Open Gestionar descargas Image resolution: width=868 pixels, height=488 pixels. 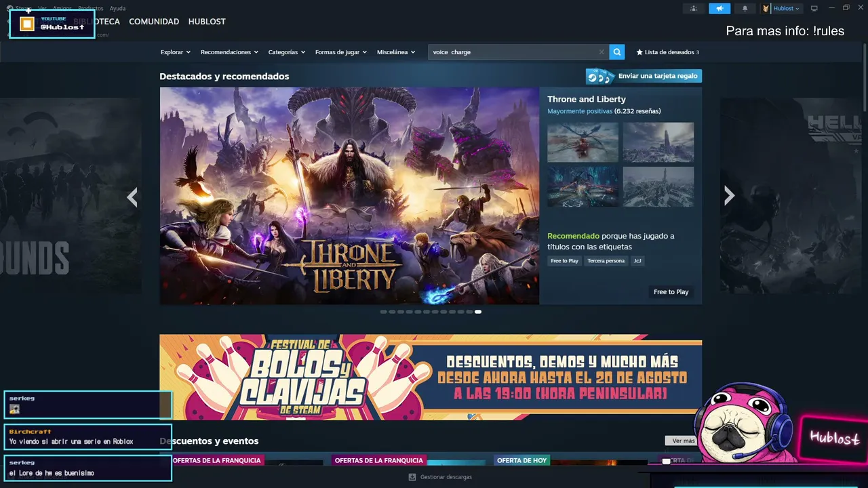(440, 477)
